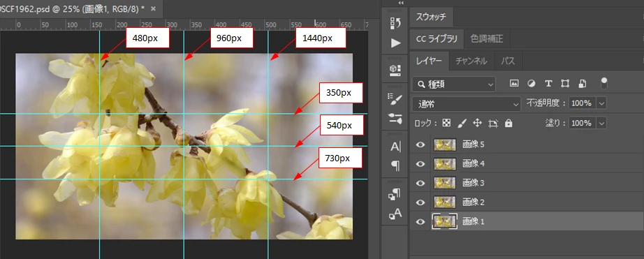Filter layers by adjustment layer icon
The height and width of the screenshot is (259, 644).
532,83
